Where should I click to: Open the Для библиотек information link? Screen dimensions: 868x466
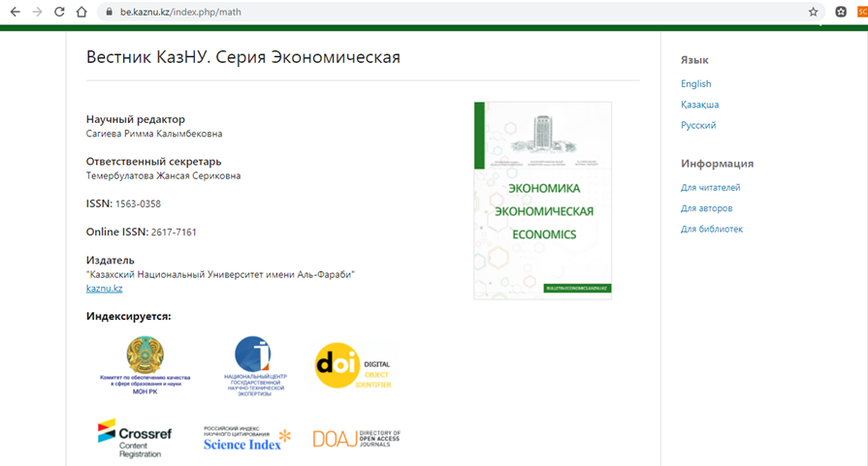pos(712,229)
